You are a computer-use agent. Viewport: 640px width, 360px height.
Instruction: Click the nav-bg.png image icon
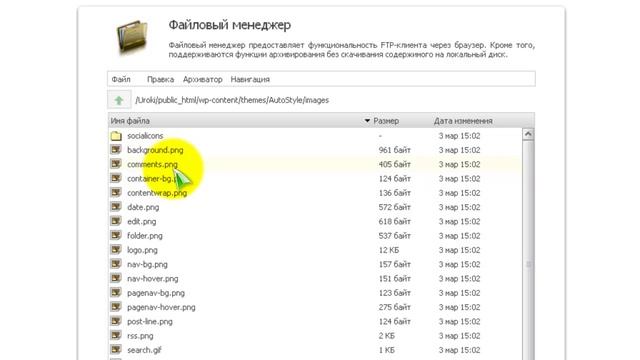coord(116,264)
